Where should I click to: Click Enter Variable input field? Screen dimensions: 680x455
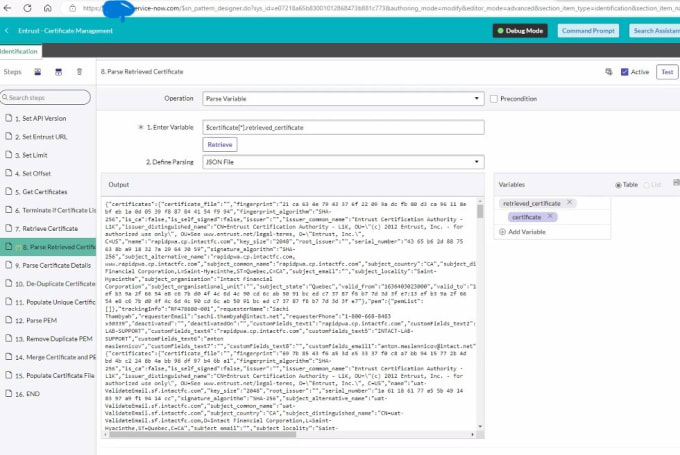[343, 127]
